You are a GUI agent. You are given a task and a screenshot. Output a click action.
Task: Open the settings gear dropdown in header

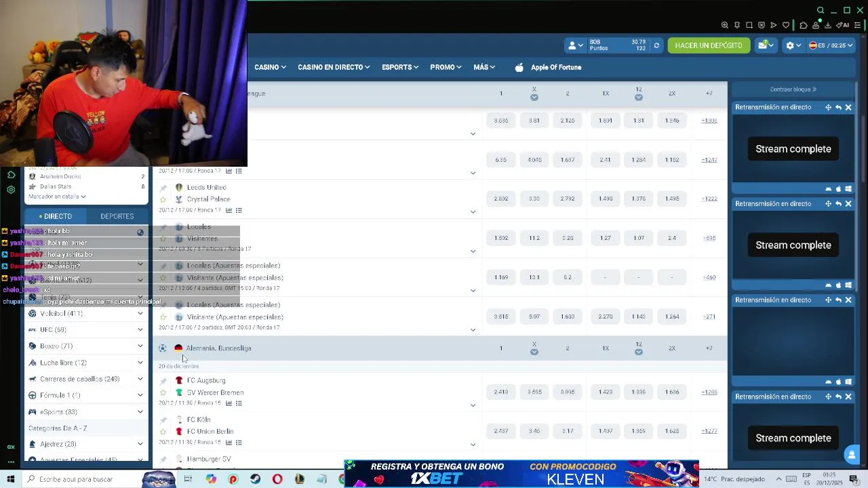click(793, 45)
